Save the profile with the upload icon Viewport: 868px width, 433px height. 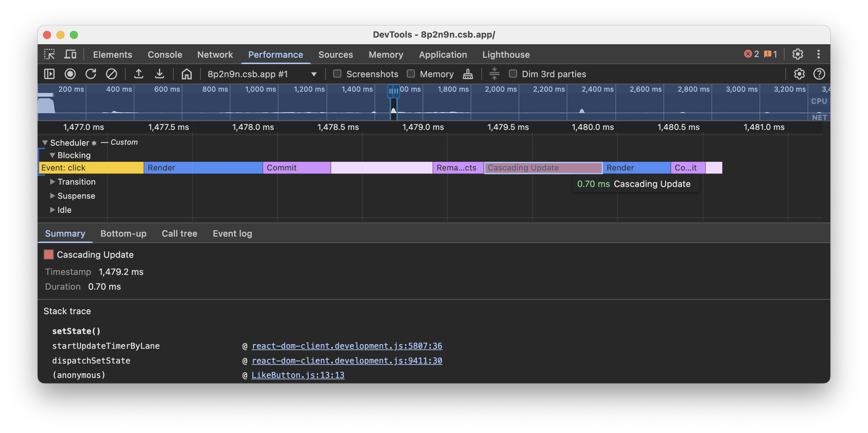(139, 74)
